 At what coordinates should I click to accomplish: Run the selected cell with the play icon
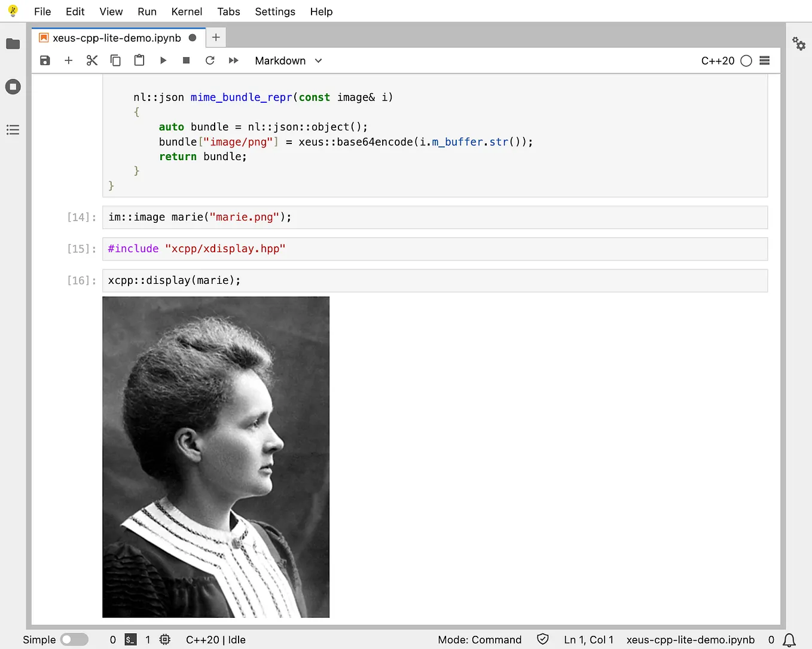pos(163,60)
